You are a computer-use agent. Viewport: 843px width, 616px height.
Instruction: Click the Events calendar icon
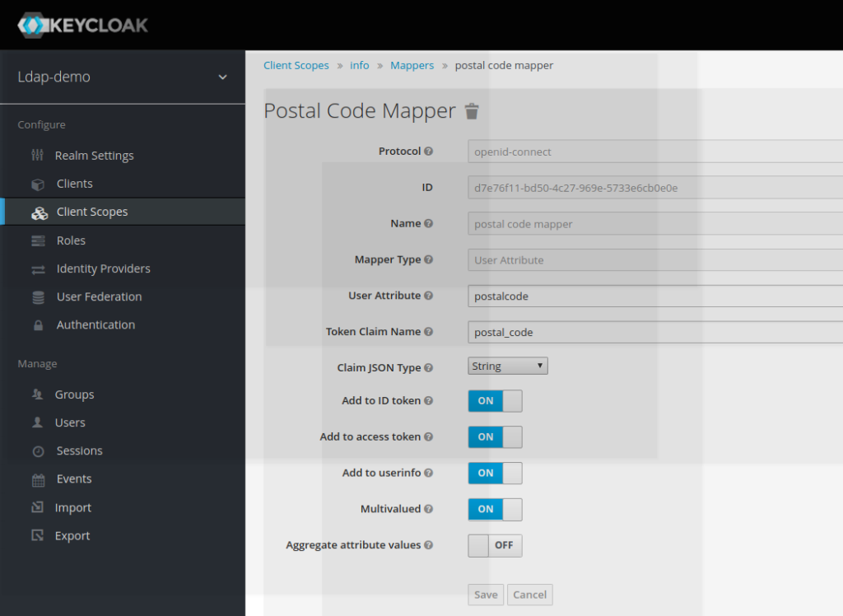click(x=38, y=479)
